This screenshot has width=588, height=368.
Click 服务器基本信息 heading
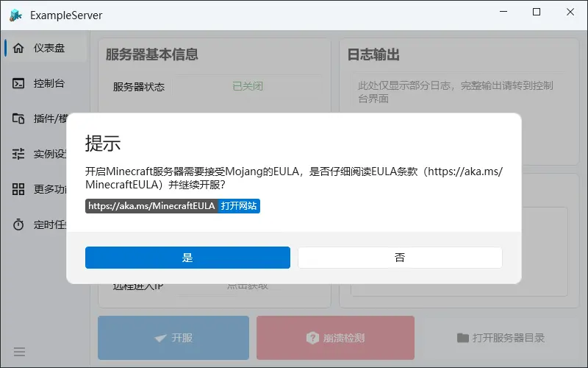pyautogui.click(x=152, y=54)
